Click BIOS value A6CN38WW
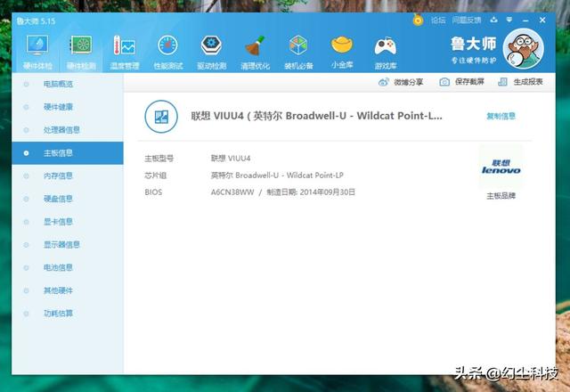This screenshot has width=570, height=392. [232, 192]
